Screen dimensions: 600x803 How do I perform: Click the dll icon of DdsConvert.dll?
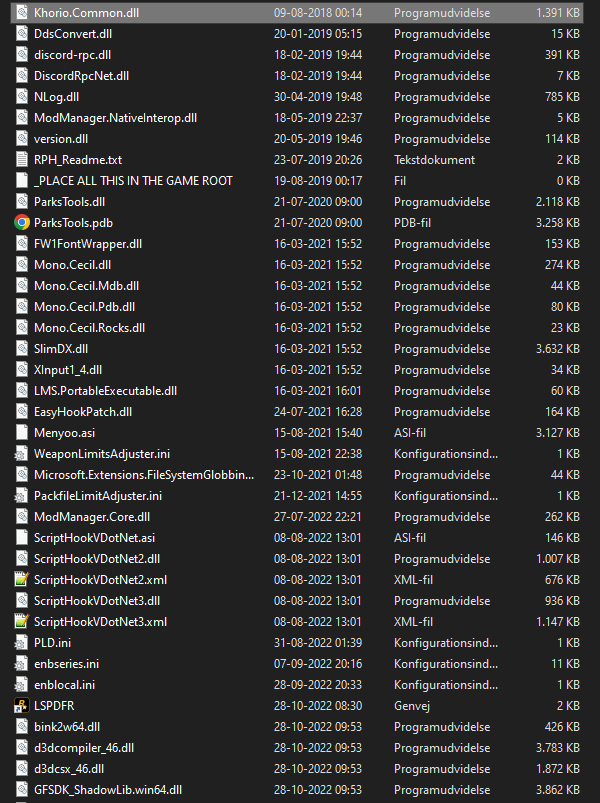22,34
